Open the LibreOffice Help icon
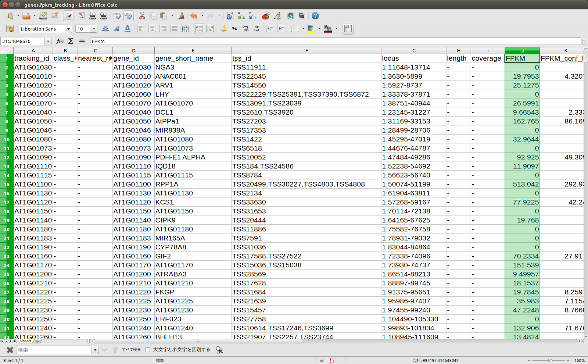Viewport: 588px width, 364px height. pyautogui.click(x=315, y=16)
